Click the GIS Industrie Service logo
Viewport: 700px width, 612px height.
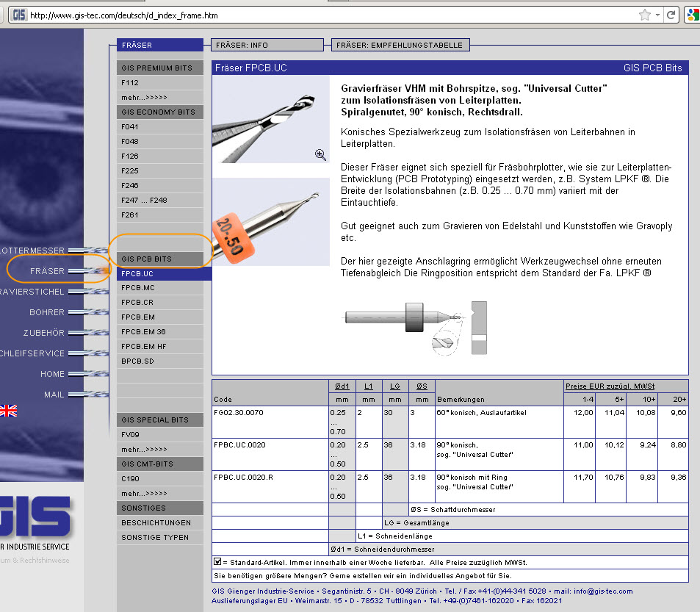pyautogui.click(x=36, y=522)
